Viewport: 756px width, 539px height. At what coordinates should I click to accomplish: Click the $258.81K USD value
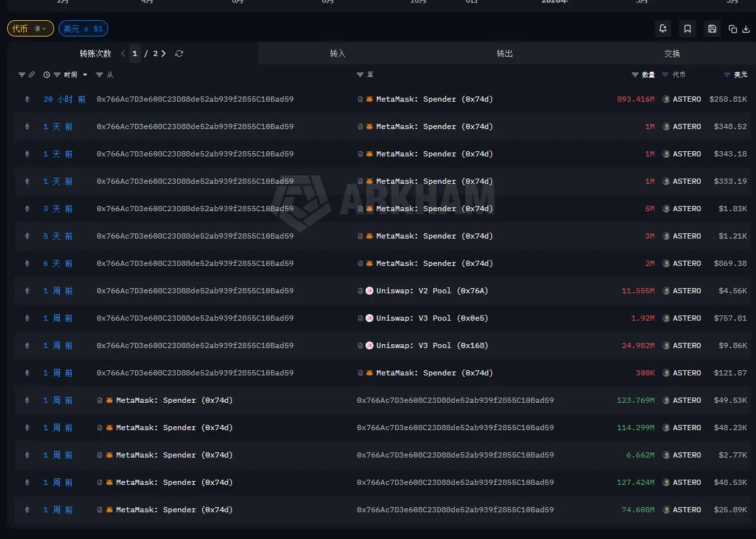[728, 99]
